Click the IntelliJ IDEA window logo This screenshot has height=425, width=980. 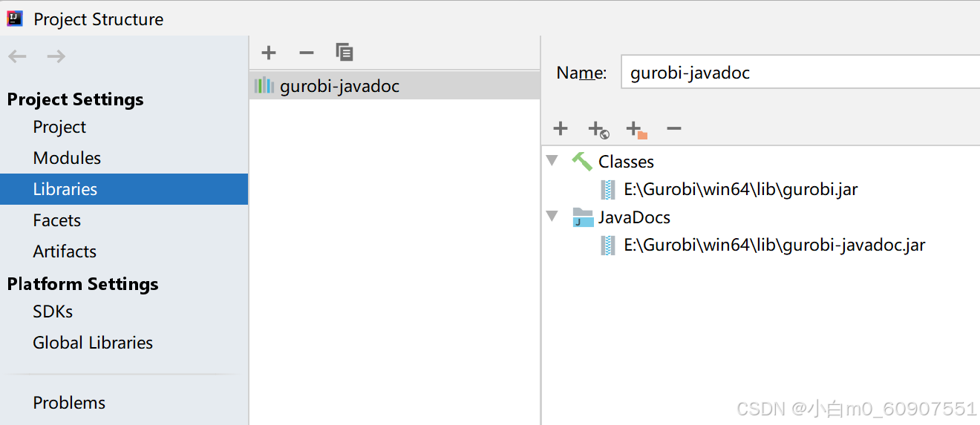(x=15, y=19)
